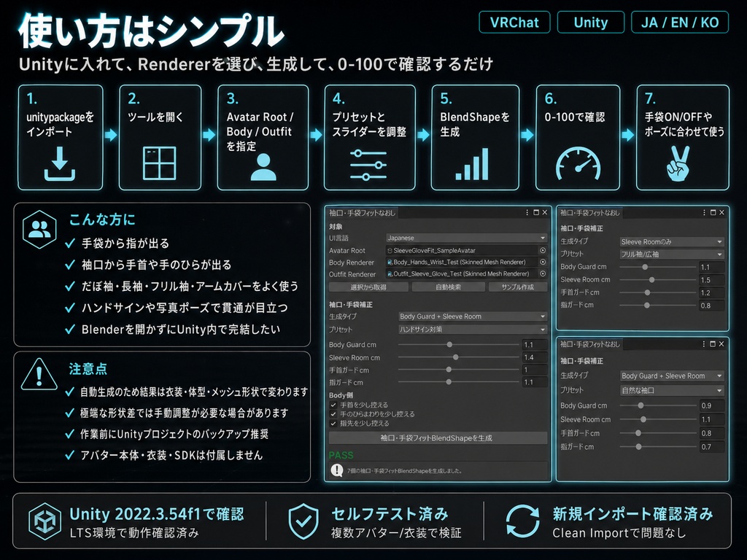Click the speedometer gauge icon in step 6
This screenshot has width=747, height=560.
578,163
